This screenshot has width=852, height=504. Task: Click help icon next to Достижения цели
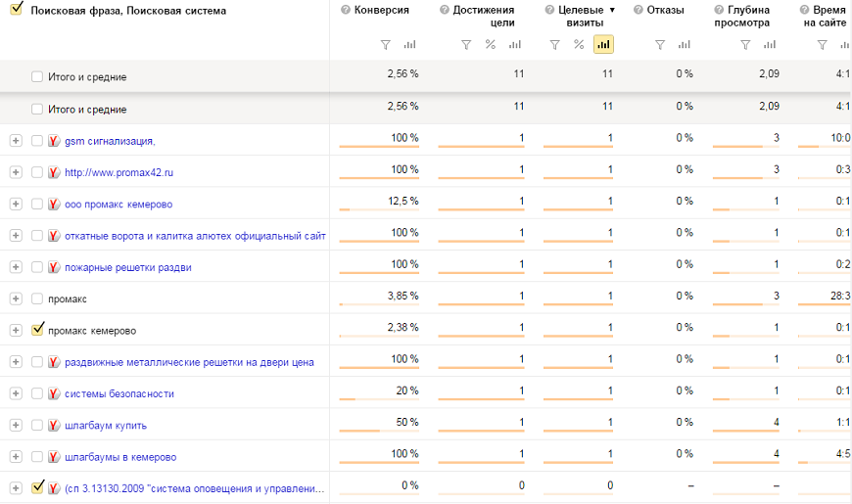[444, 10]
